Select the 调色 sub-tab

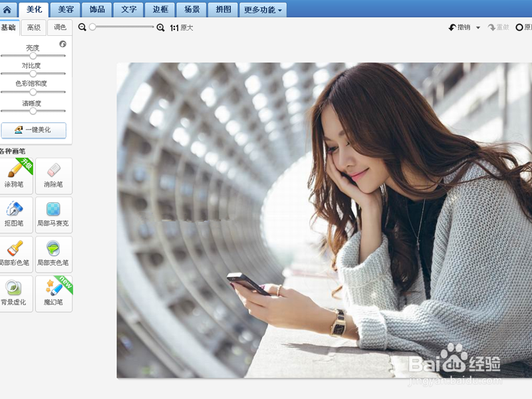click(x=60, y=27)
